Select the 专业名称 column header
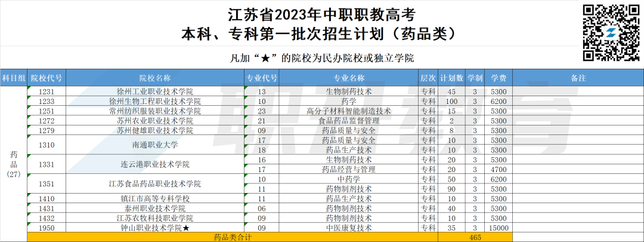This screenshot has width=644, height=242. pos(348,77)
